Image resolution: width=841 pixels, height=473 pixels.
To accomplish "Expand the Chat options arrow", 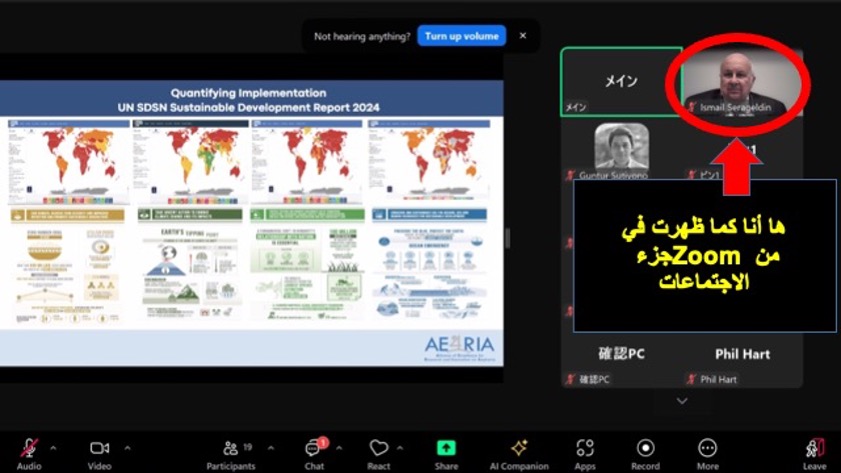I will click(x=339, y=448).
